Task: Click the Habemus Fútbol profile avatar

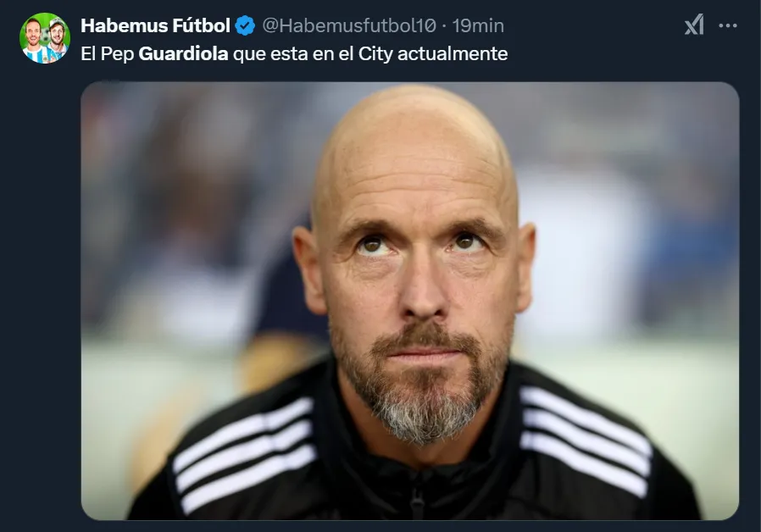Action: pyautogui.click(x=45, y=38)
